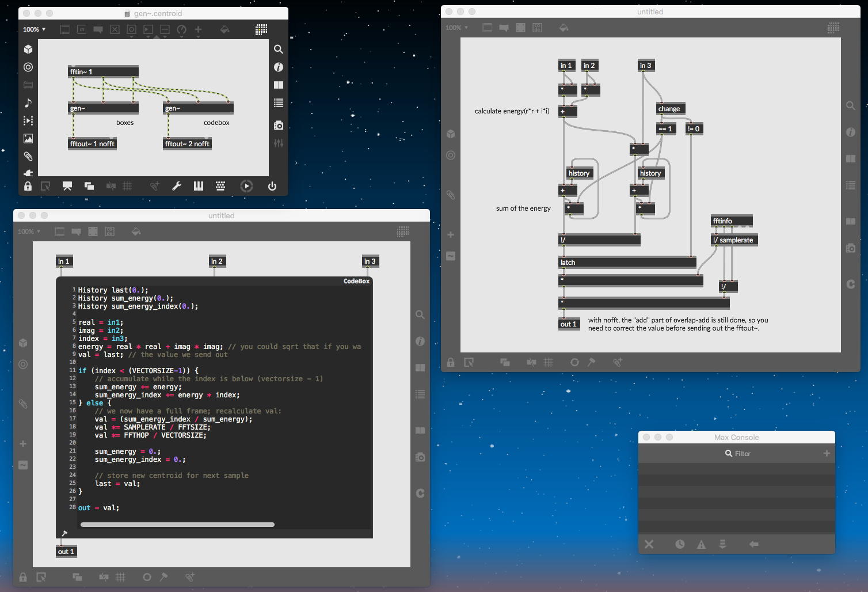Open the Inspector info icon in gen~.centroid
The image size is (868, 592).
point(279,67)
